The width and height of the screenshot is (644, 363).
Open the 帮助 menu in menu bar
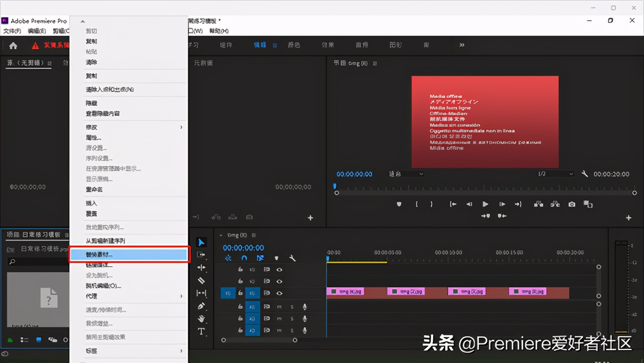218,30
